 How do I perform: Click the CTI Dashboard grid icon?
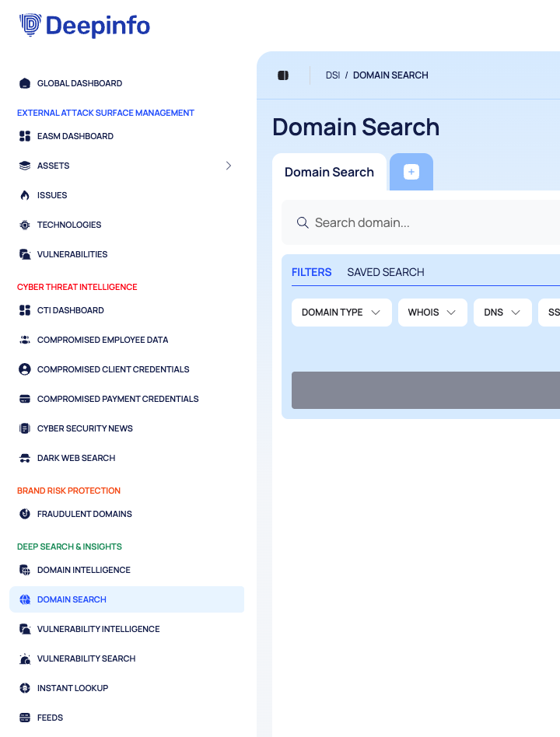25,310
